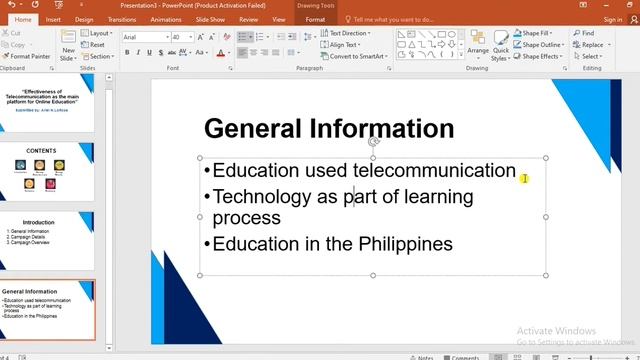Screen dimensions: 640x360
Task: Toggle Text Shadow formatting
Action: coord(161,53)
